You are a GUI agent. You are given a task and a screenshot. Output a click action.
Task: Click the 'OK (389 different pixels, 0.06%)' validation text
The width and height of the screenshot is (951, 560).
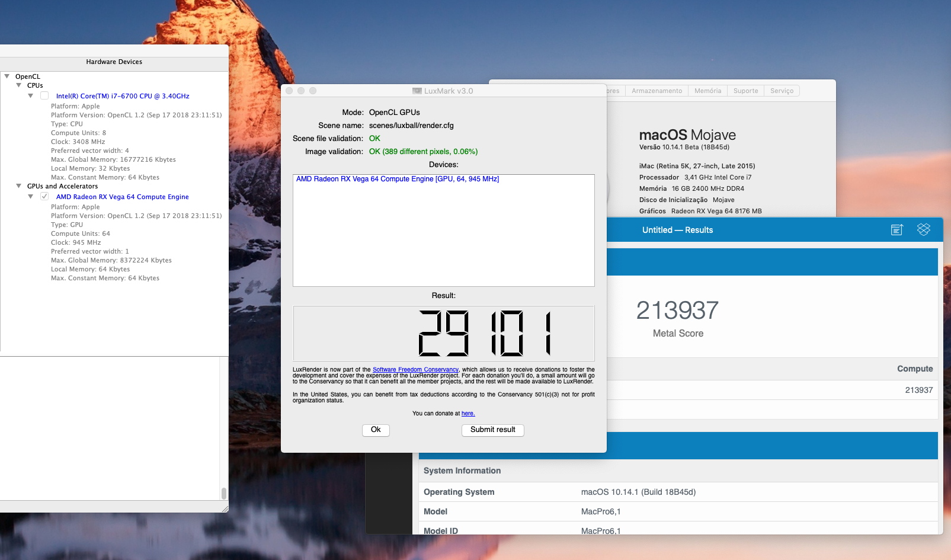click(x=423, y=152)
